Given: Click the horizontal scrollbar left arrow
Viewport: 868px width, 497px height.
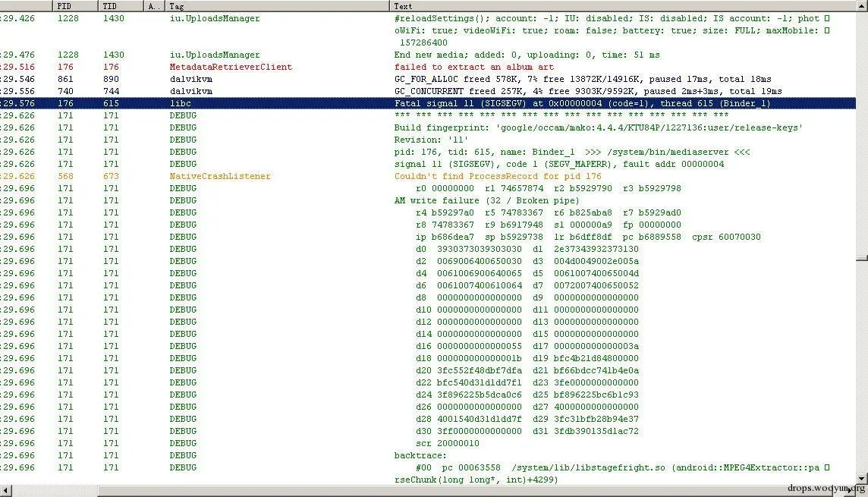Looking at the screenshot, I should tap(5, 490).
